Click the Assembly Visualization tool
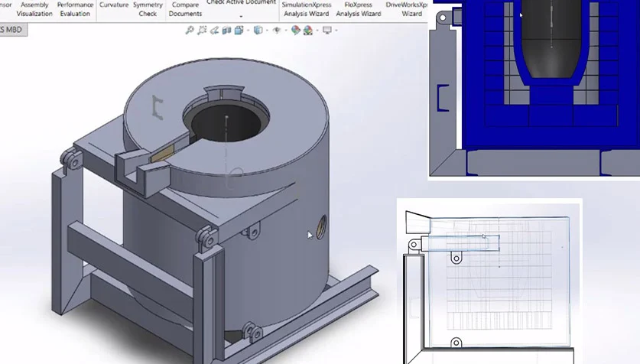The height and width of the screenshot is (364, 640). pos(34,9)
